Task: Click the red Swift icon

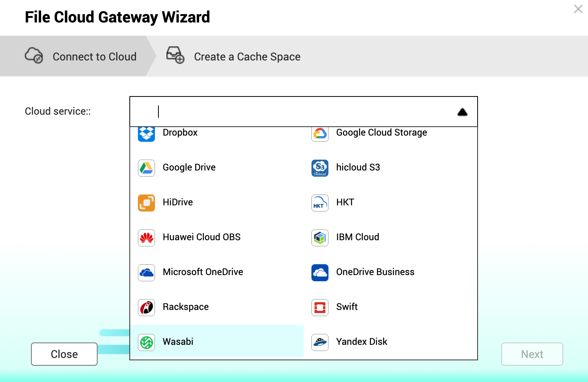Action: (x=320, y=308)
